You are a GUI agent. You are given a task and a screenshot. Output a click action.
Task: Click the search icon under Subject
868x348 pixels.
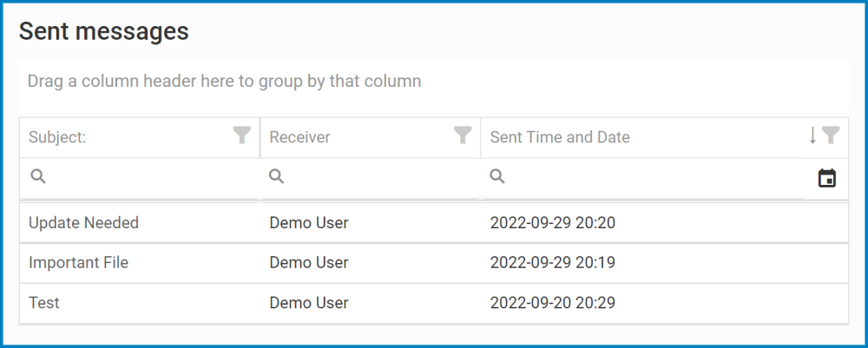(x=38, y=177)
